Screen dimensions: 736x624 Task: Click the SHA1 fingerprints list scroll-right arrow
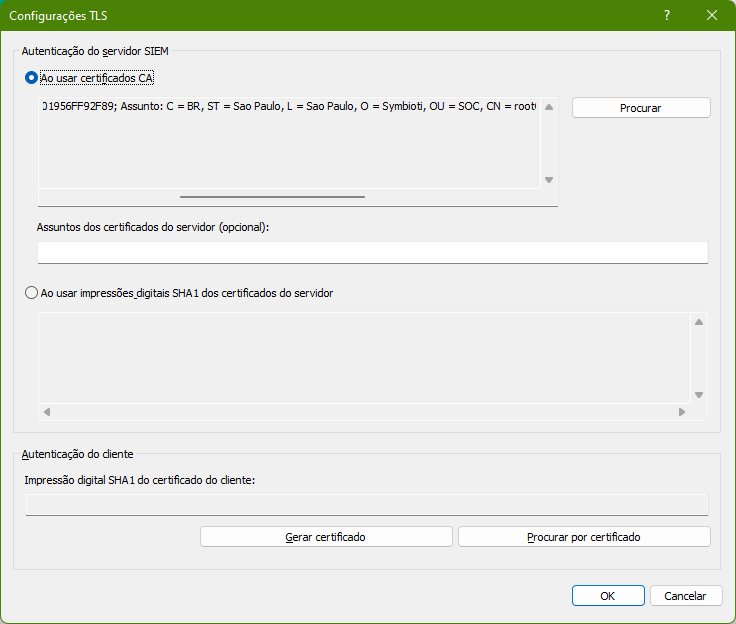coord(682,412)
